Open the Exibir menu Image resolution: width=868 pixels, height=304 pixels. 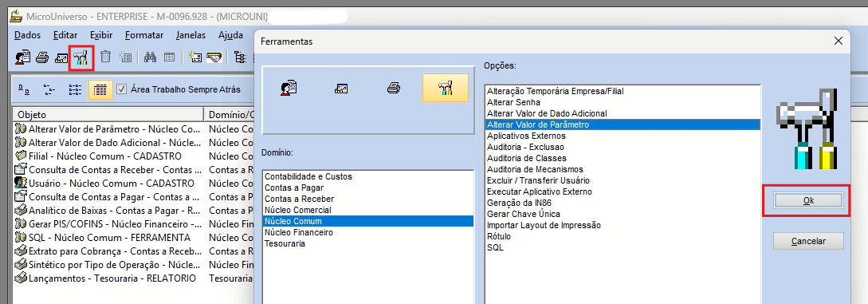pos(101,35)
